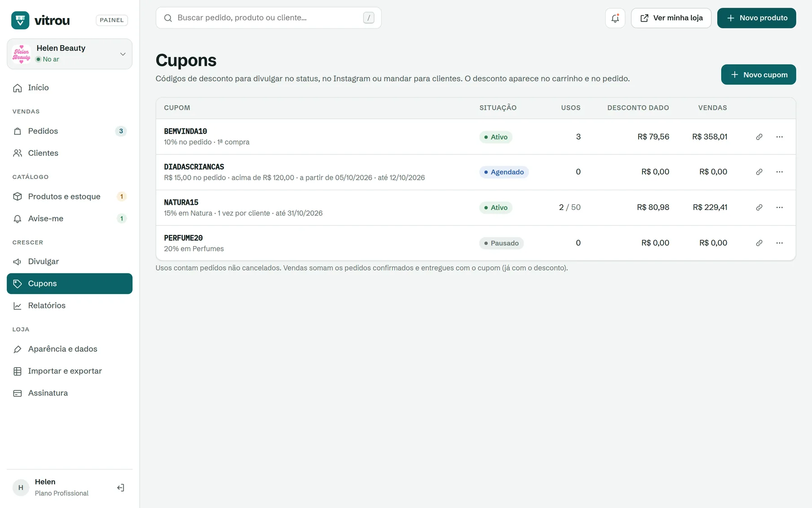Open Importar e exportar page

click(69, 371)
